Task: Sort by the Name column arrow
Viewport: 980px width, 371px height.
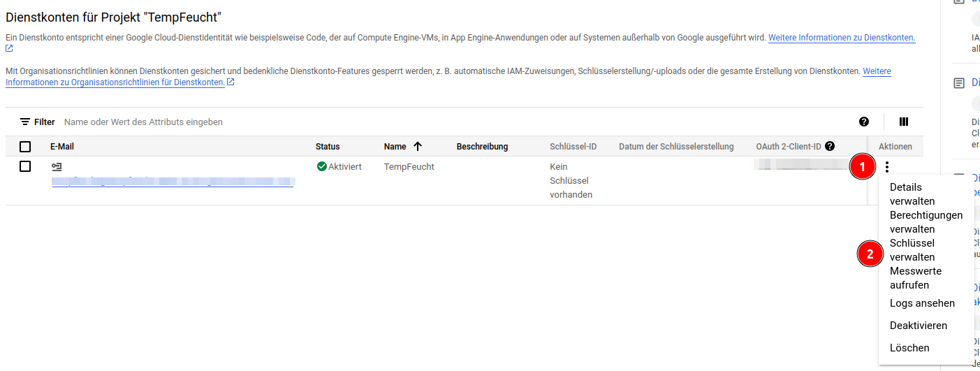Action: point(418,147)
